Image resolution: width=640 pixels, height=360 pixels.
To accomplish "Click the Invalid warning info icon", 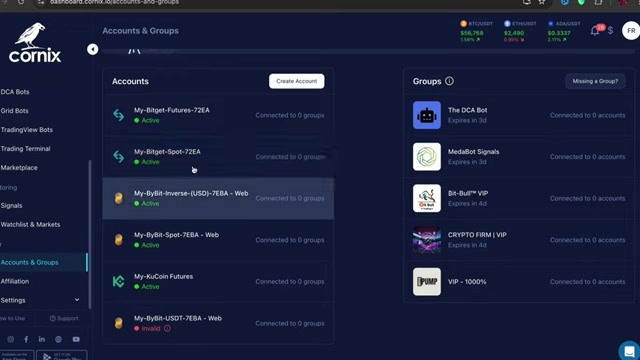I will [167, 329].
